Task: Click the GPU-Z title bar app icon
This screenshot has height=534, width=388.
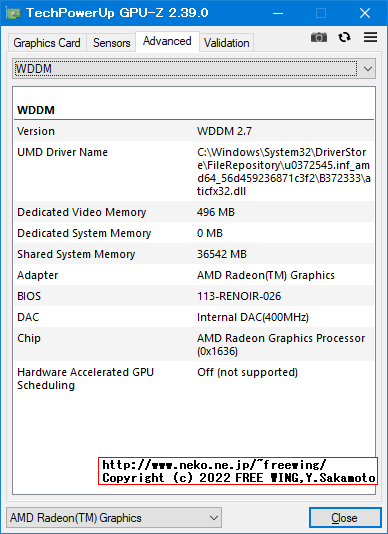Action: pos(13,13)
